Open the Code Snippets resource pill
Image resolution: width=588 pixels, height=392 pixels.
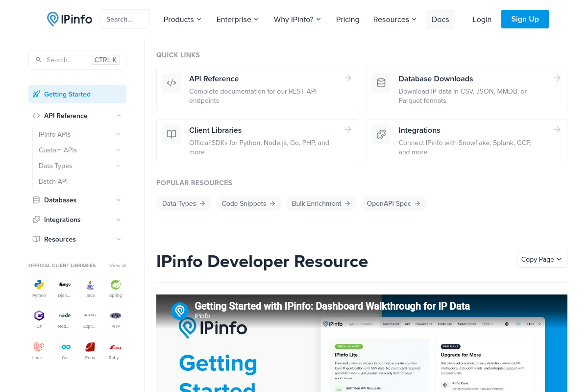point(248,203)
